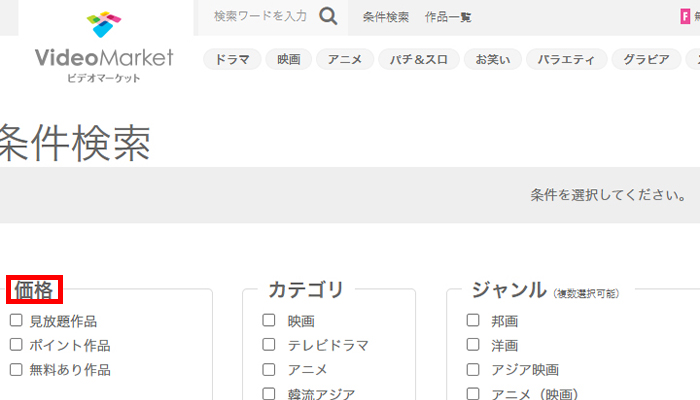This screenshot has width=700, height=400.
Task: Go to the グラビア navigation tab
Action: 646,59
